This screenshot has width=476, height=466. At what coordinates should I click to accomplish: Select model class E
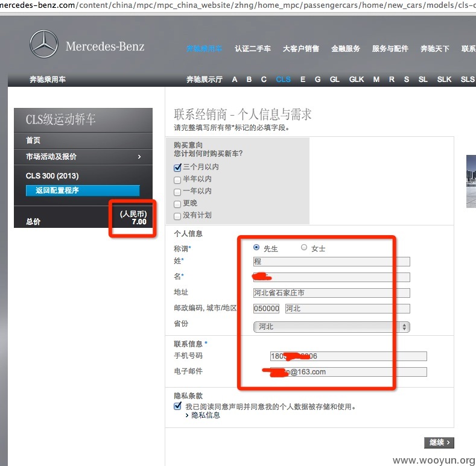click(x=303, y=80)
